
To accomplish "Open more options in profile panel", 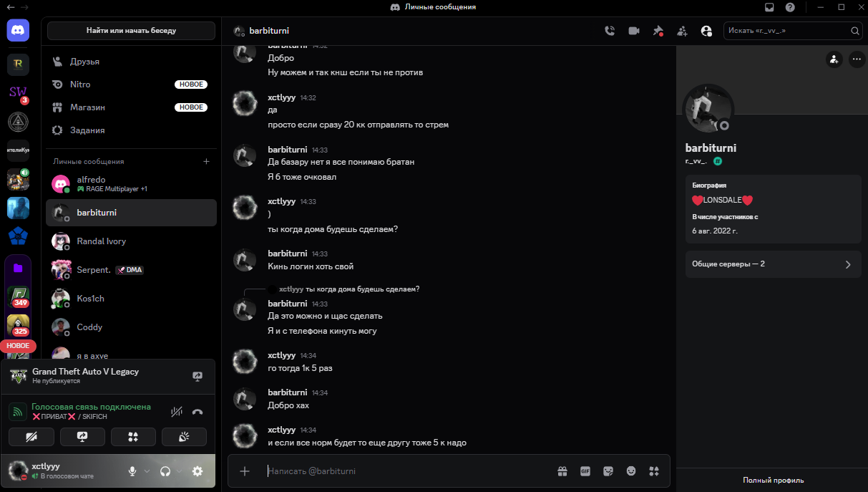I will click(857, 59).
